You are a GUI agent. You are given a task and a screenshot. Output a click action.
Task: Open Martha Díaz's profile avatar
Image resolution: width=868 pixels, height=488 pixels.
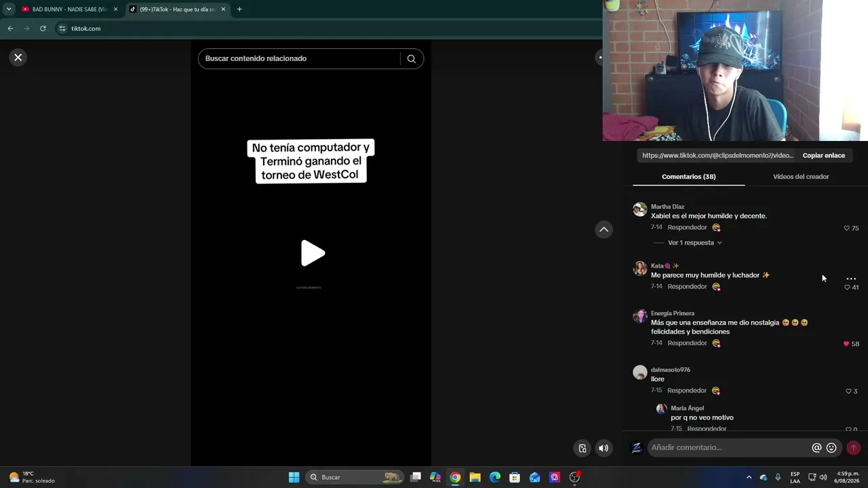[x=640, y=209]
